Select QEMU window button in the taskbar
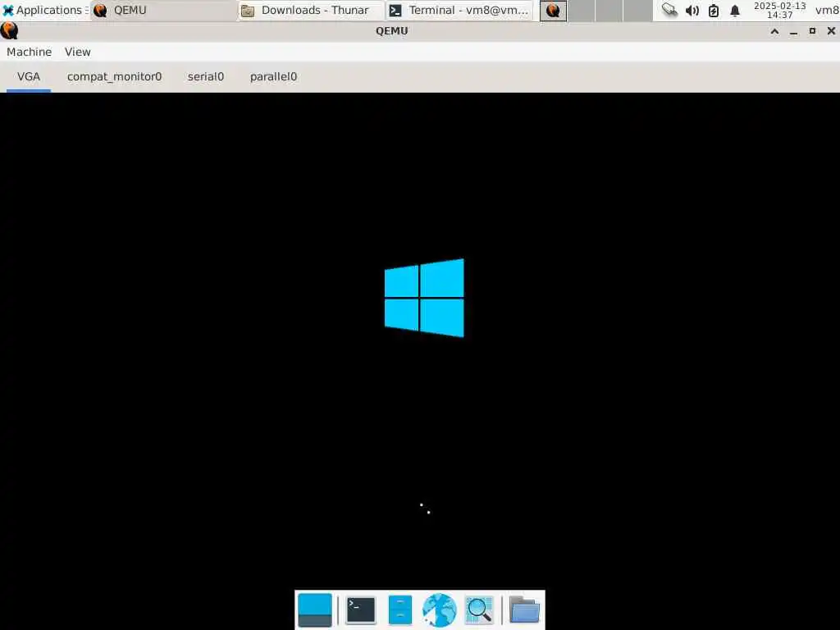 coord(163,10)
